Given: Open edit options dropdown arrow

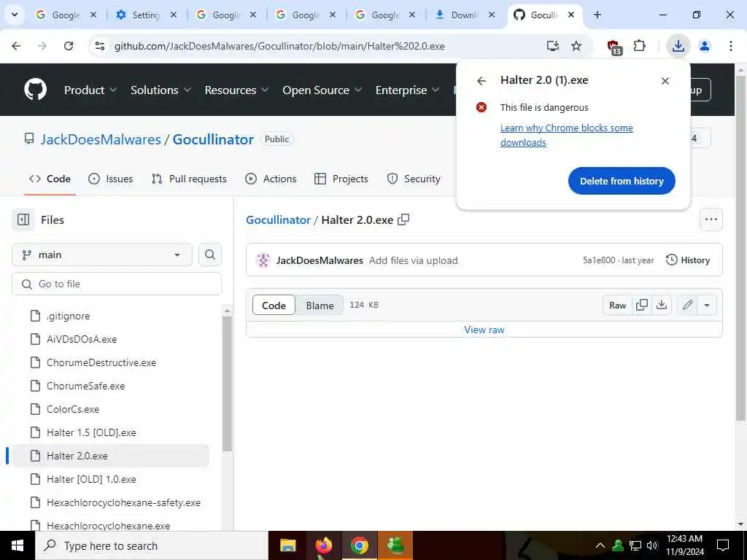Looking at the screenshot, I should point(707,305).
